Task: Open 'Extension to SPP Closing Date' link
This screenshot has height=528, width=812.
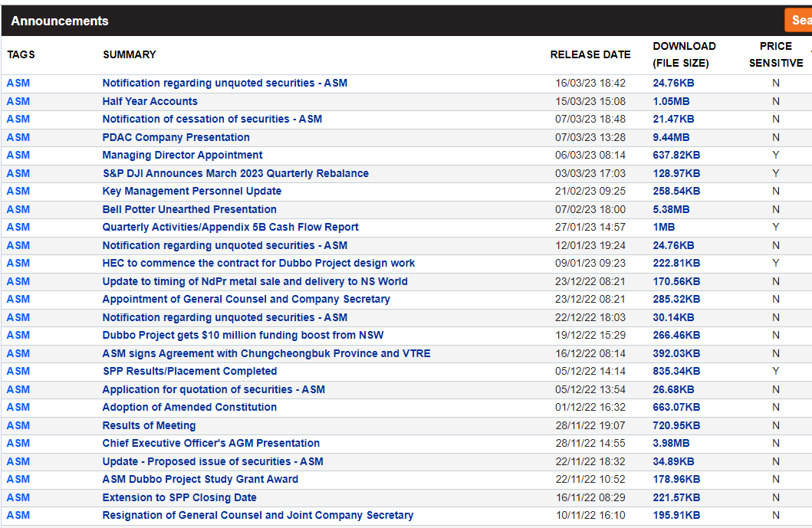Action: click(179, 497)
